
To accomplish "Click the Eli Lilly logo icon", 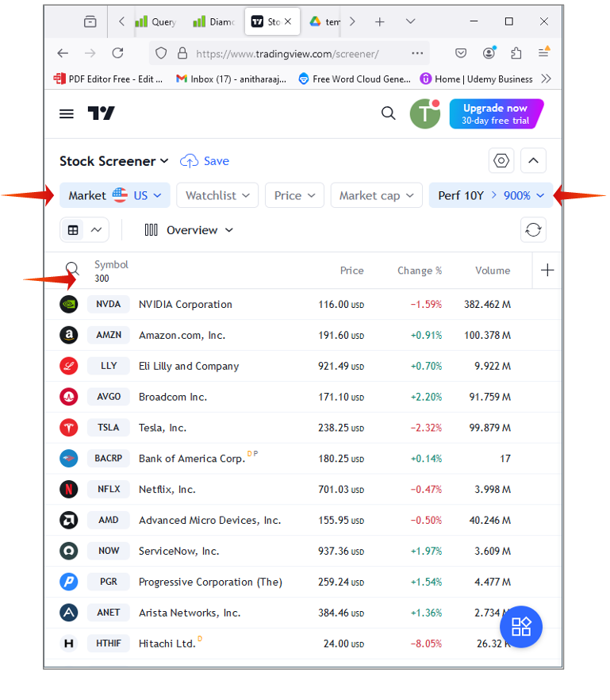I will (x=69, y=366).
